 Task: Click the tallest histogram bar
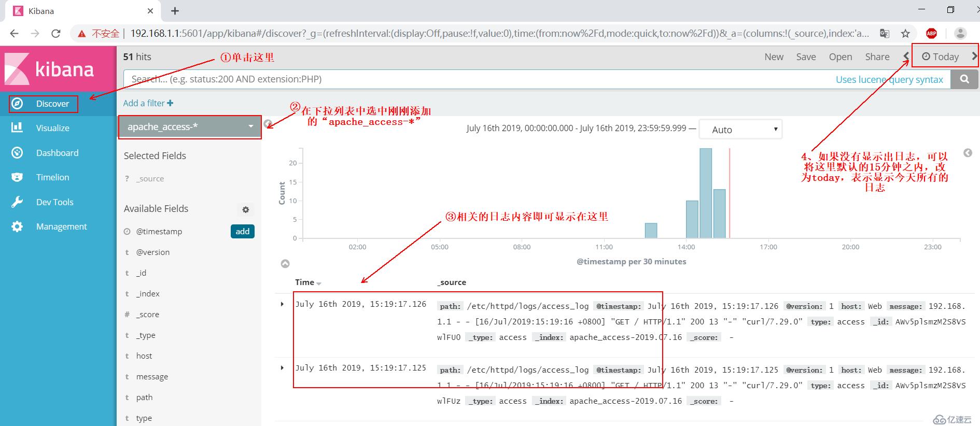[x=706, y=193]
